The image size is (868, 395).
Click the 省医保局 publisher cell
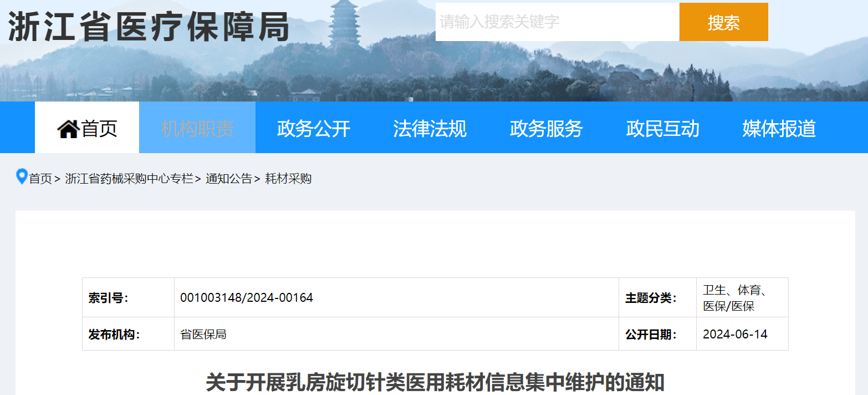tap(203, 335)
